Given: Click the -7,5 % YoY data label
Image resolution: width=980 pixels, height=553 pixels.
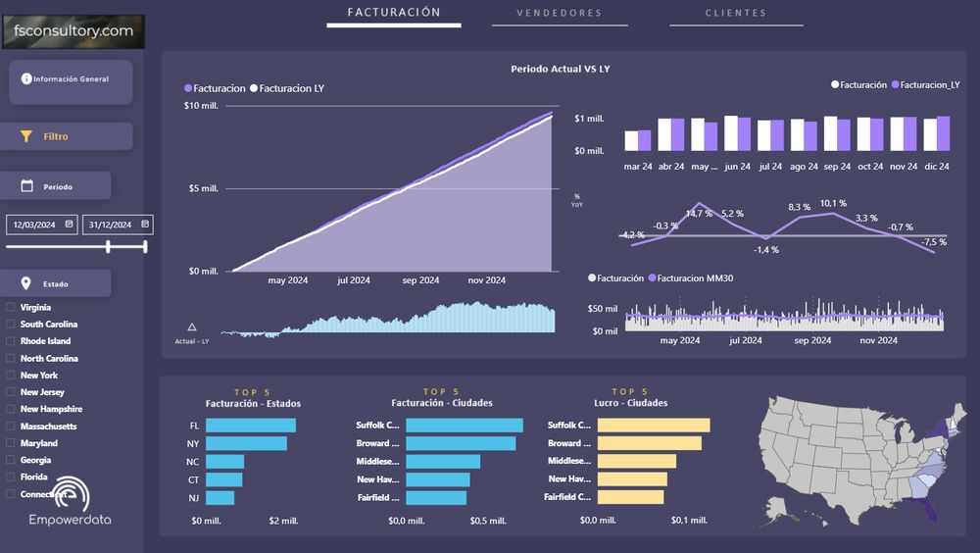Looking at the screenshot, I should point(934,242).
